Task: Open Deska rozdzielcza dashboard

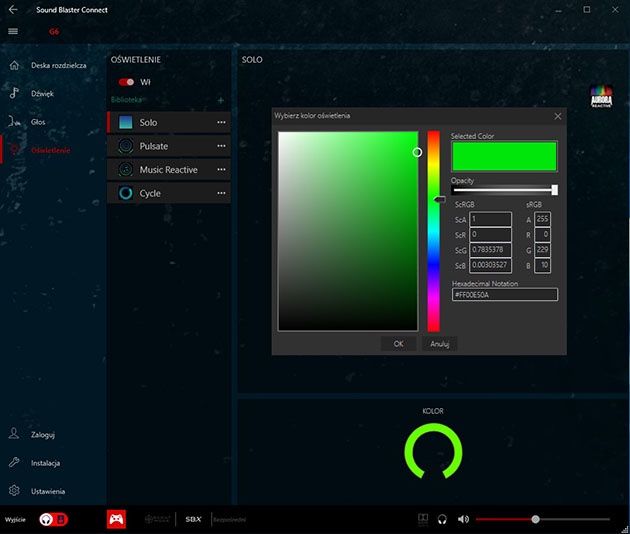Action: click(59, 65)
